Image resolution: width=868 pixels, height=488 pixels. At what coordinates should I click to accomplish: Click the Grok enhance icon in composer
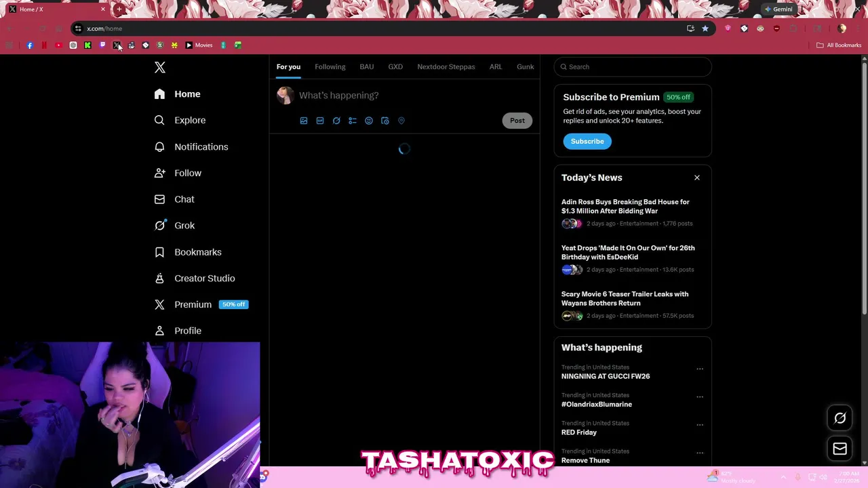(x=336, y=121)
